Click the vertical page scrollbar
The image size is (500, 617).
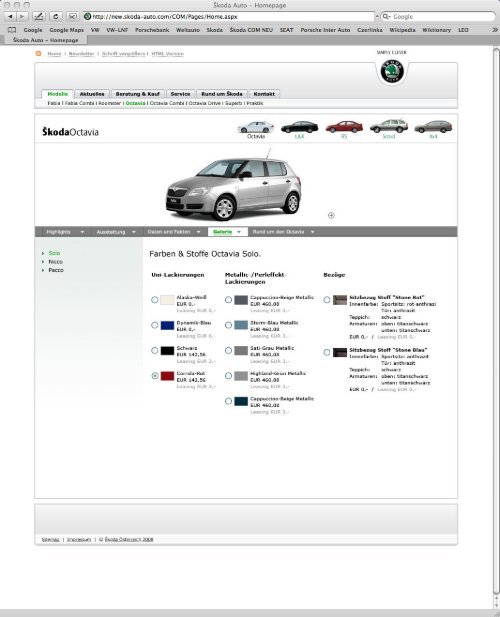(x=496, y=323)
